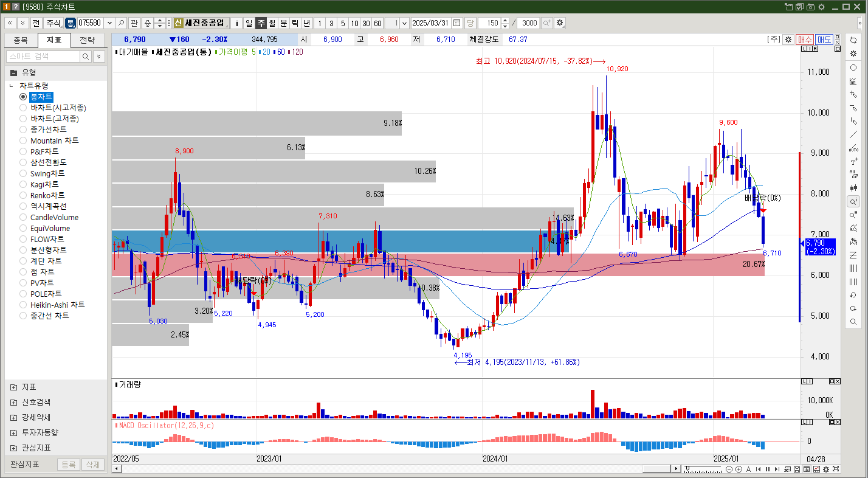Select the 일 (daily) period button
The image size is (868, 478).
tap(249, 23)
